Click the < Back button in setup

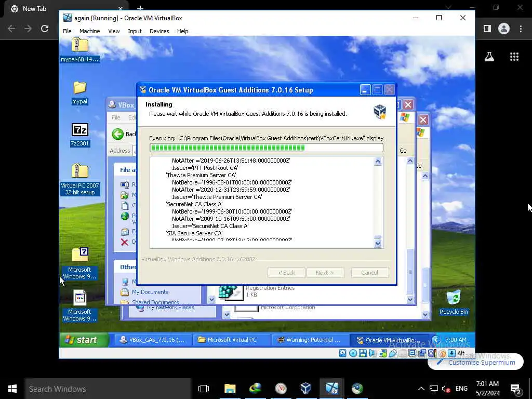[286, 272]
